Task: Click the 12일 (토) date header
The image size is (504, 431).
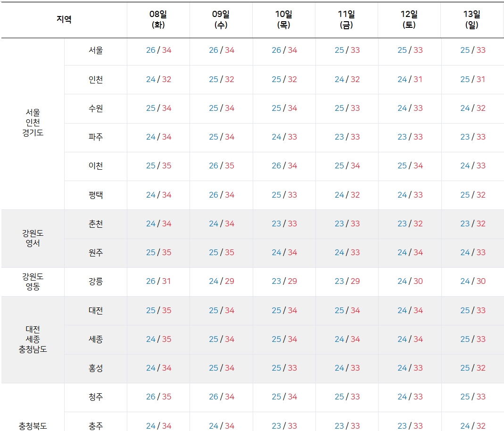Action: 409,20
